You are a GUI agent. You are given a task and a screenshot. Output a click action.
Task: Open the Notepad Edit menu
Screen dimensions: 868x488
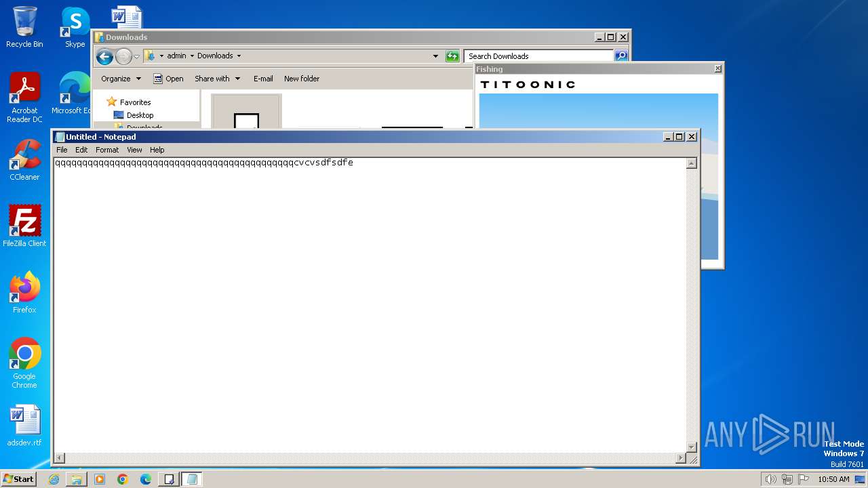(81, 150)
